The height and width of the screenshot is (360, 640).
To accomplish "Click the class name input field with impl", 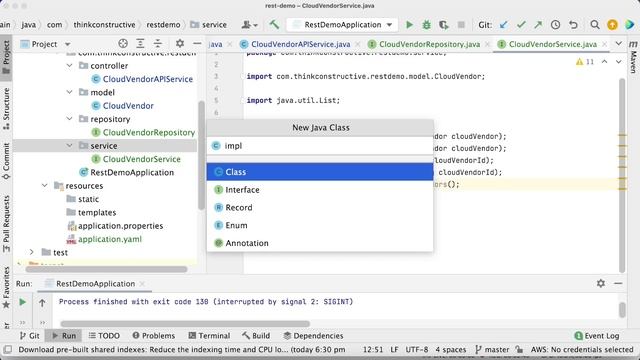I will click(x=320, y=146).
